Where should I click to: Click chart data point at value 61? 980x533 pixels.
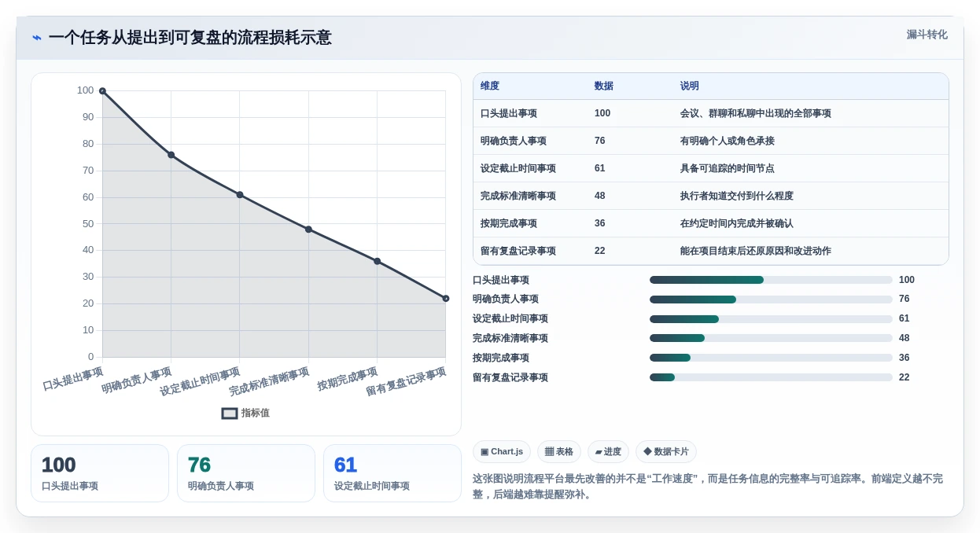pos(240,195)
